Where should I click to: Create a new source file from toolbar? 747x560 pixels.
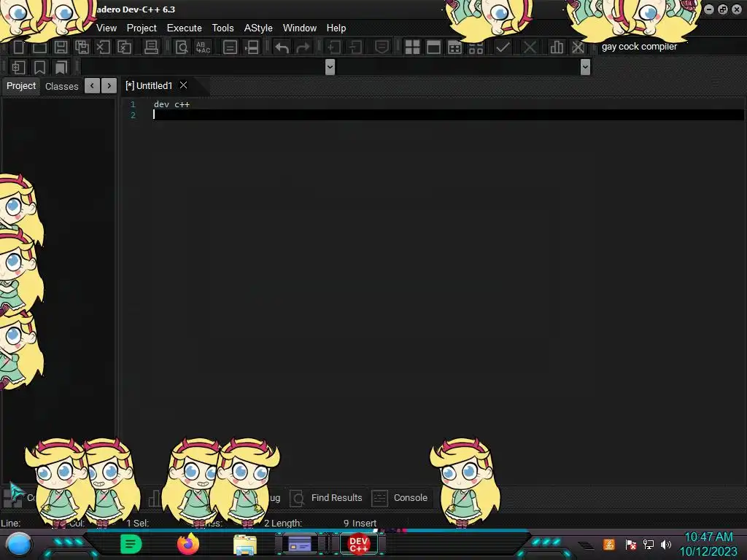pyautogui.click(x=18, y=47)
